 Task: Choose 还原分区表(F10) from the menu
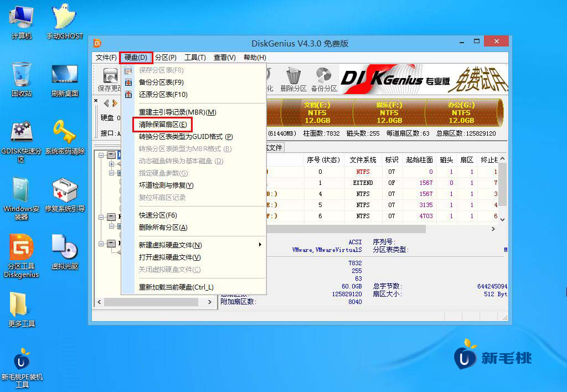coord(194,95)
